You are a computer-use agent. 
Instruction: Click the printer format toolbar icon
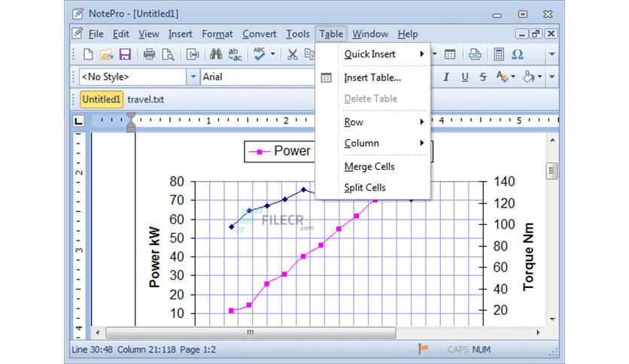click(475, 54)
